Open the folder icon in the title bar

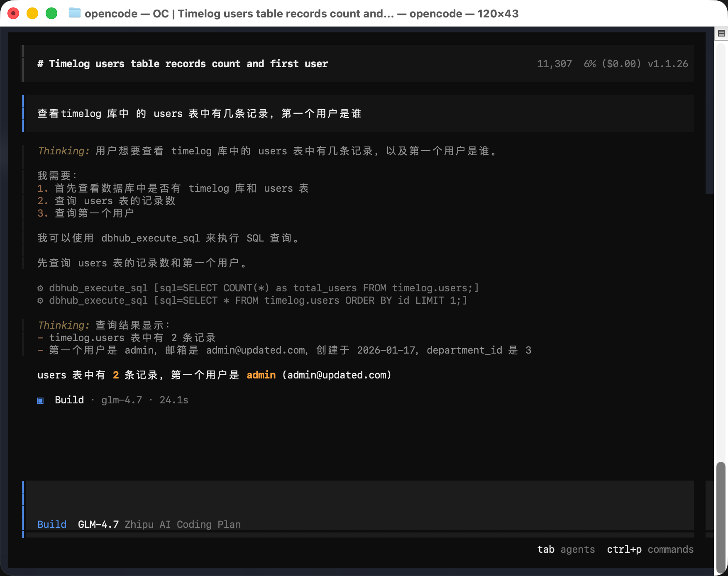74,13
